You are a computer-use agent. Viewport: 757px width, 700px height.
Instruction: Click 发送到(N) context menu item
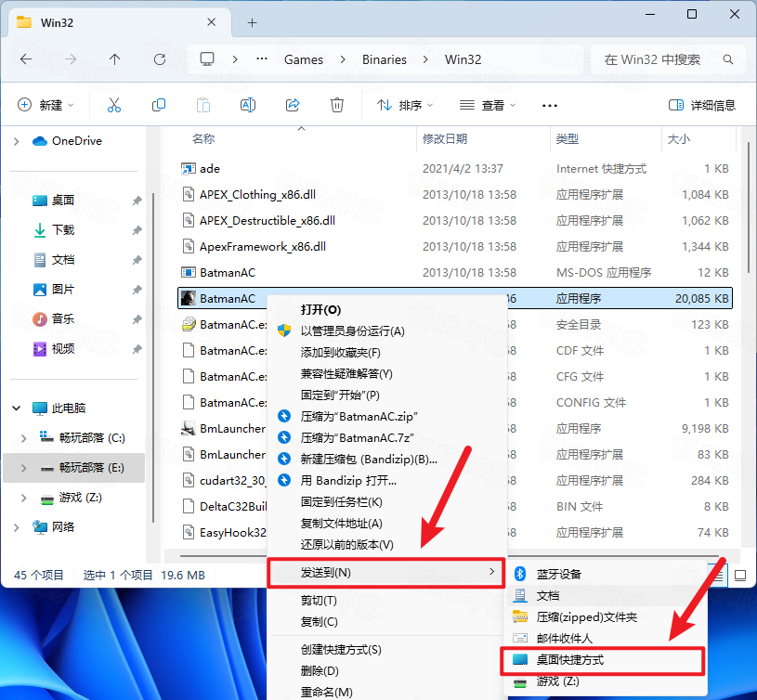386,573
